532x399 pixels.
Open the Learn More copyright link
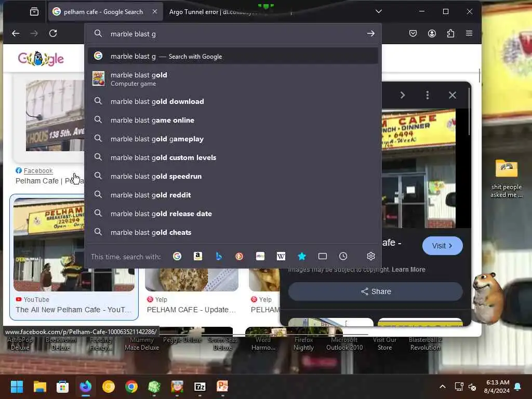tap(408, 270)
